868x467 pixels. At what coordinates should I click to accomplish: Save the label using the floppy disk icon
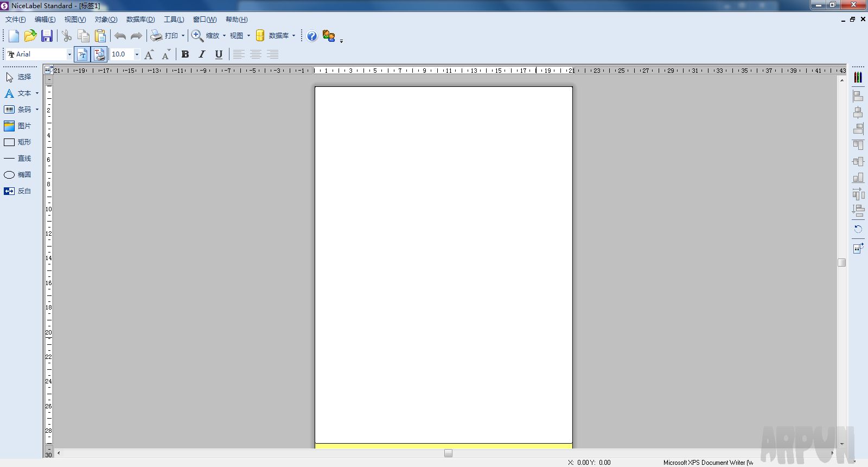47,36
